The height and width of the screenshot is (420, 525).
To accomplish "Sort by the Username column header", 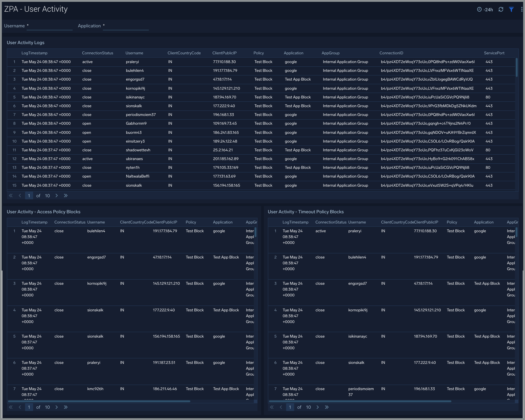I will coord(134,53).
